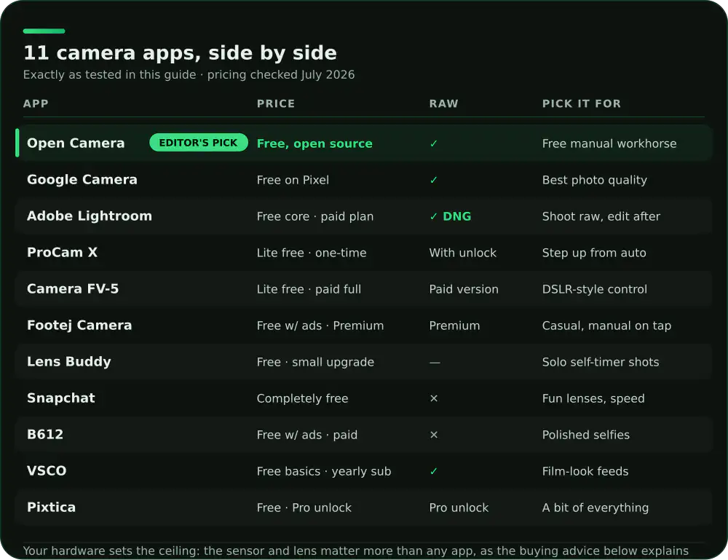The height and width of the screenshot is (560, 728).
Task: Click the RAW dash for Lens Buddy
Action: point(435,362)
